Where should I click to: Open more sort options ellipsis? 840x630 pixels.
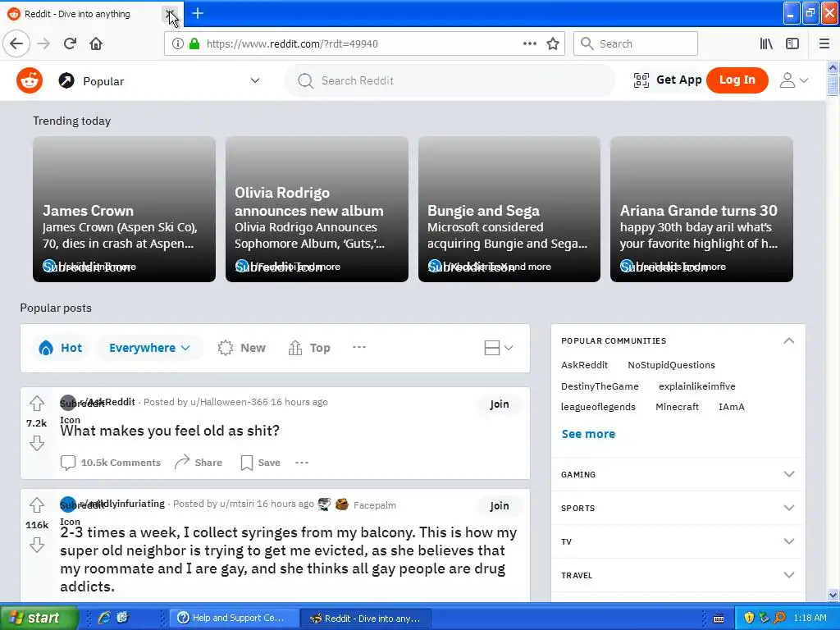(x=359, y=347)
